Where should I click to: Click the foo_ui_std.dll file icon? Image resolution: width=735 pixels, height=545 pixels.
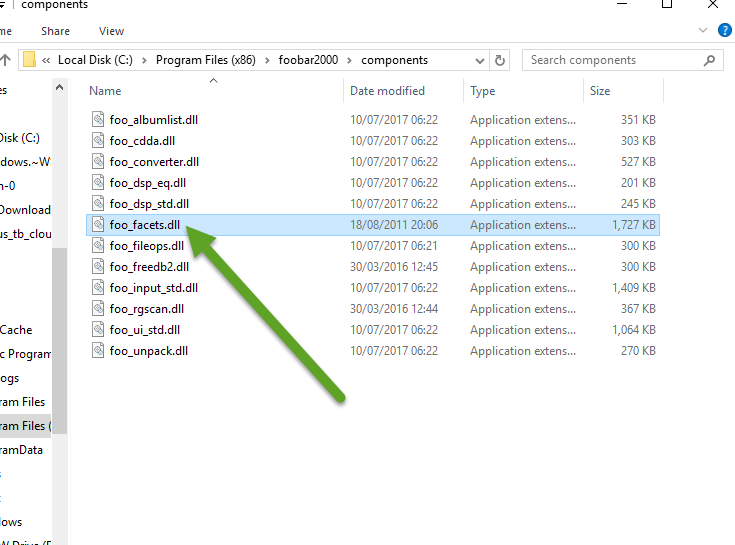(98, 330)
